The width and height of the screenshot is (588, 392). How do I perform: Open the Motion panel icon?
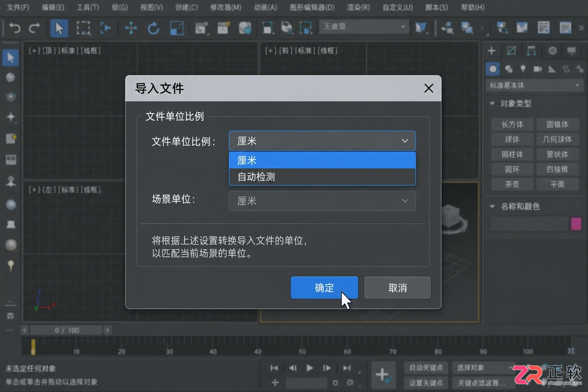tap(552, 51)
